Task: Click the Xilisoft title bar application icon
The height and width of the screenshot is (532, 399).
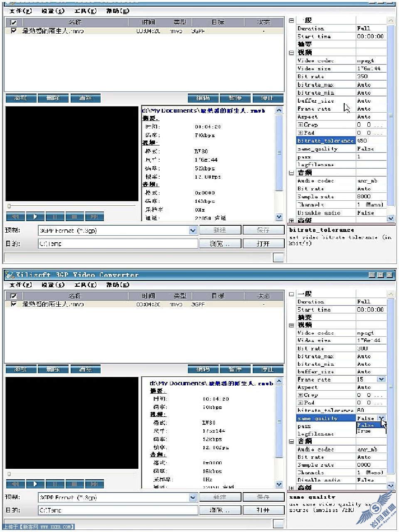Action: click(10, 275)
